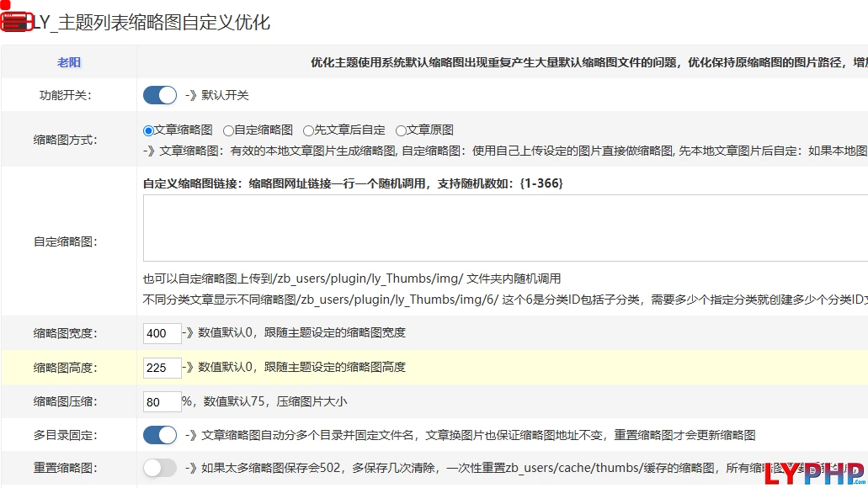Disable the 多目录固定 toggle

tap(160, 435)
